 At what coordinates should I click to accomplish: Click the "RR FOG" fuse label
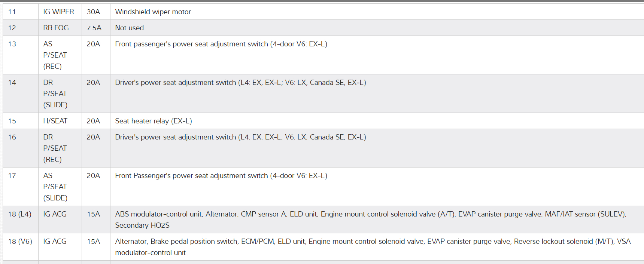56,28
